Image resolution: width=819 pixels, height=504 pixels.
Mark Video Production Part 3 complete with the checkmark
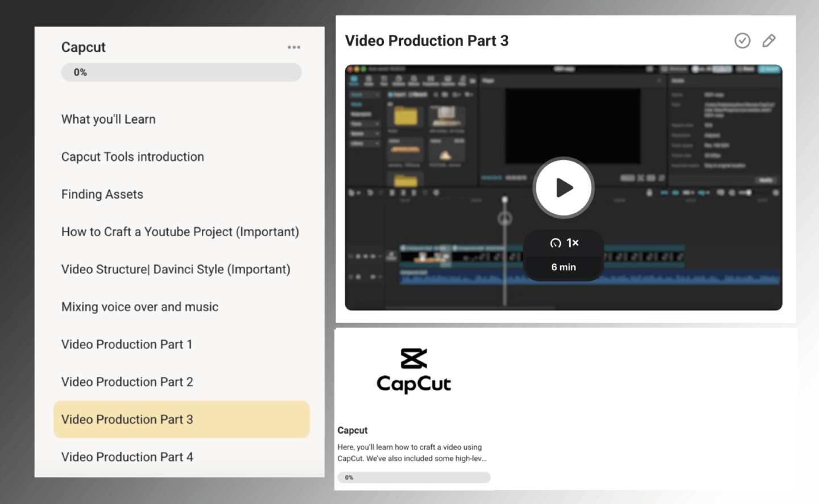742,40
